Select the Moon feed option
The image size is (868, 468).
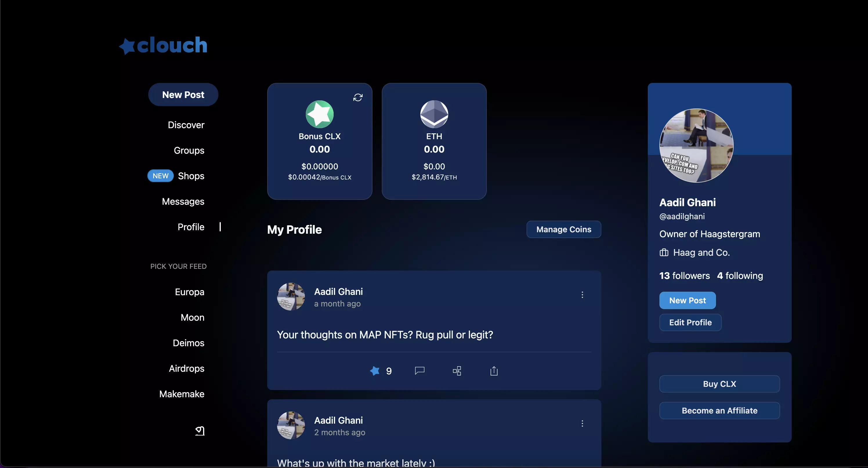pyautogui.click(x=192, y=317)
